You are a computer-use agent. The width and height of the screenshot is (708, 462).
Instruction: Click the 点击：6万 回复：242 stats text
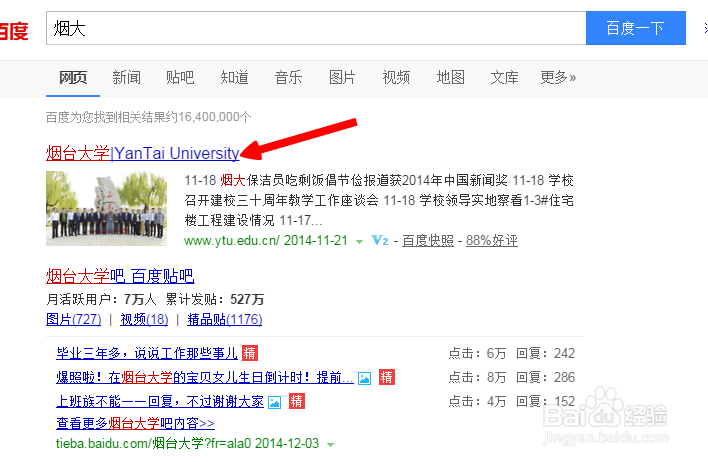(512, 353)
